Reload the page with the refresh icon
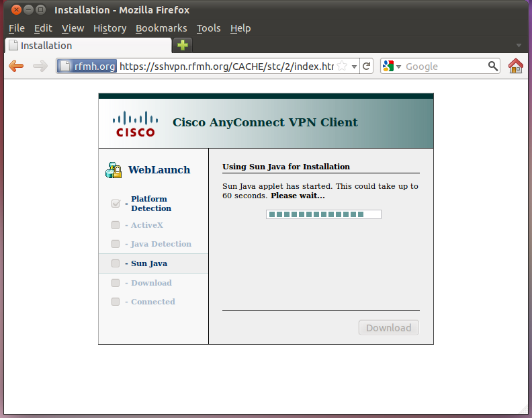 (x=367, y=66)
